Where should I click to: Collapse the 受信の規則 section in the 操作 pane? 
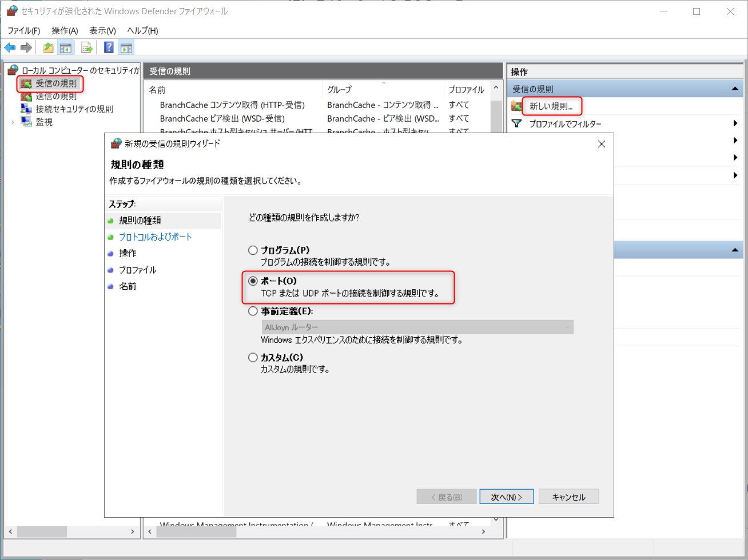click(x=734, y=89)
